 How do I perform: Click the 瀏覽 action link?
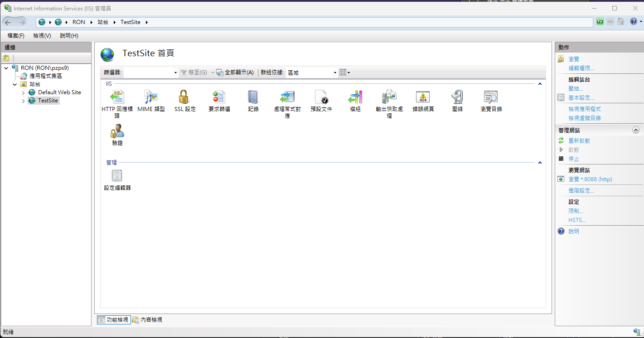pyautogui.click(x=574, y=59)
